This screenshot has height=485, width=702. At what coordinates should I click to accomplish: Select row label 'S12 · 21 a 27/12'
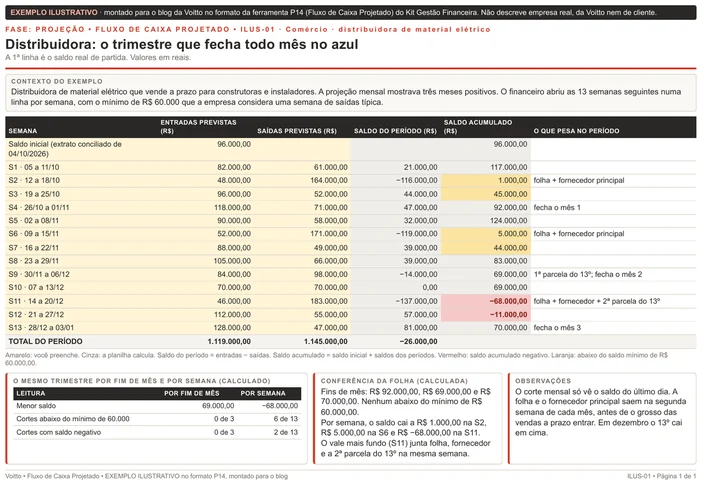(36, 314)
